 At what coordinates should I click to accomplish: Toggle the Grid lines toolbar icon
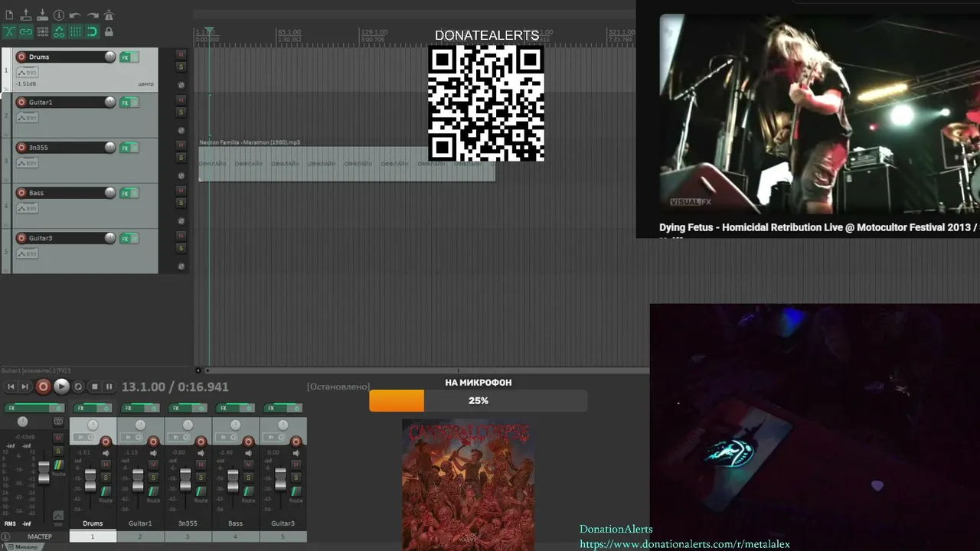[76, 31]
